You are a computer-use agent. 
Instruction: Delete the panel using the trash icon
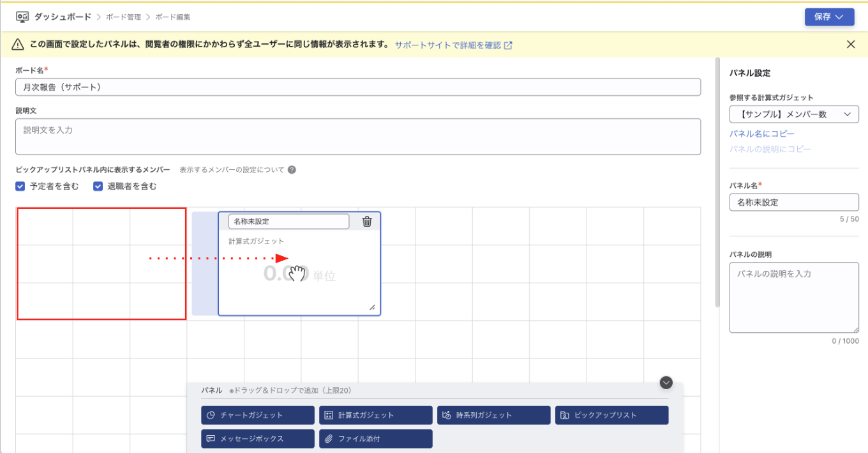[x=366, y=220]
